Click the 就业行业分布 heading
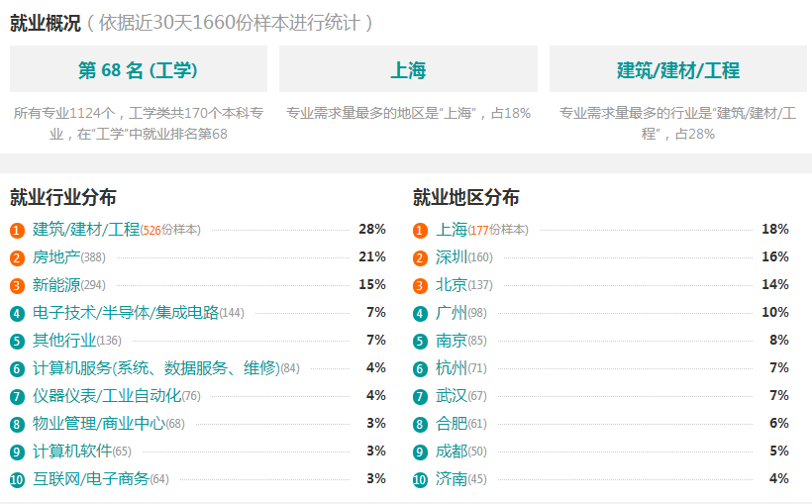Image resolution: width=812 pixels, height=504 pixels. (63, 197)
